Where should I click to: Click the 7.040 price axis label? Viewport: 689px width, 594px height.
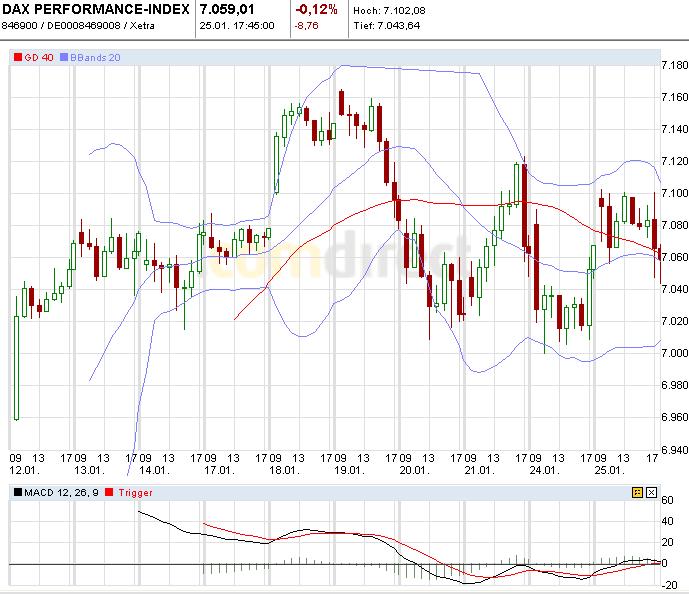(674, 289)
